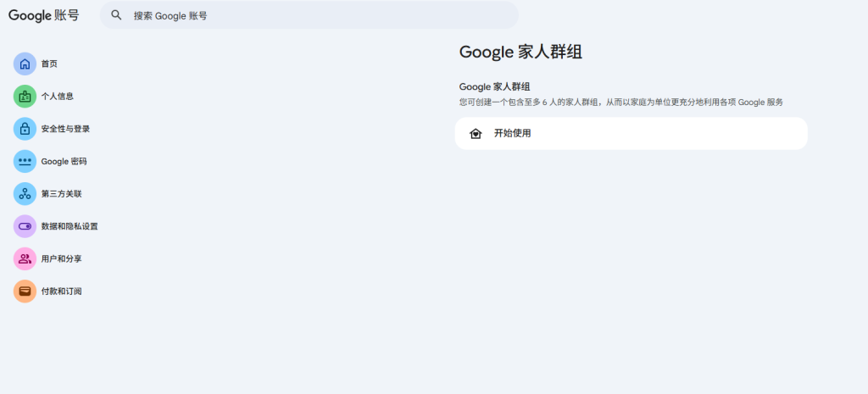This screenshot has height=394, width=868.
Task: Open Google 密码 sidebar entry
Action: pyautogui.click(x=64, y=161)
